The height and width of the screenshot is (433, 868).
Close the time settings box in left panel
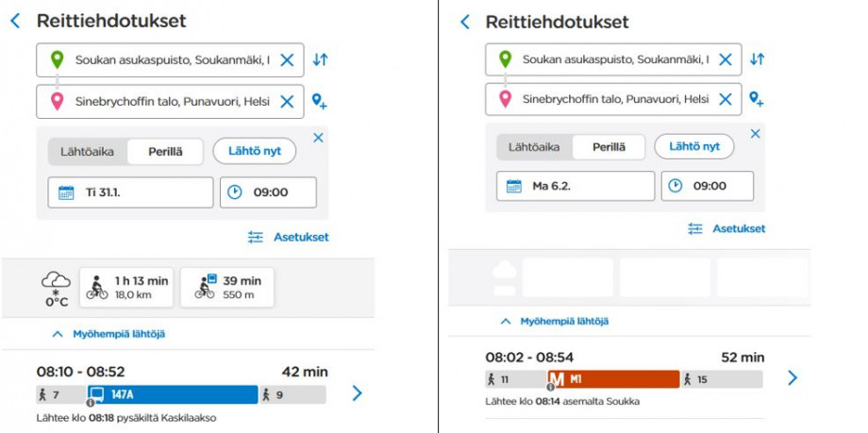tap(318, 138)
